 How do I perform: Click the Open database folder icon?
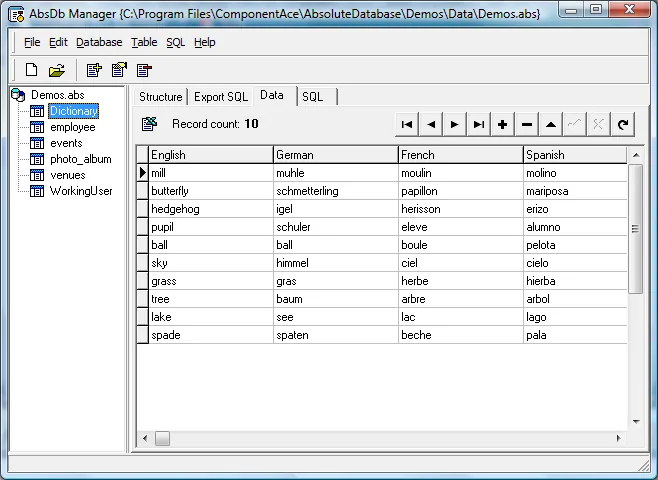click(57, 70)
